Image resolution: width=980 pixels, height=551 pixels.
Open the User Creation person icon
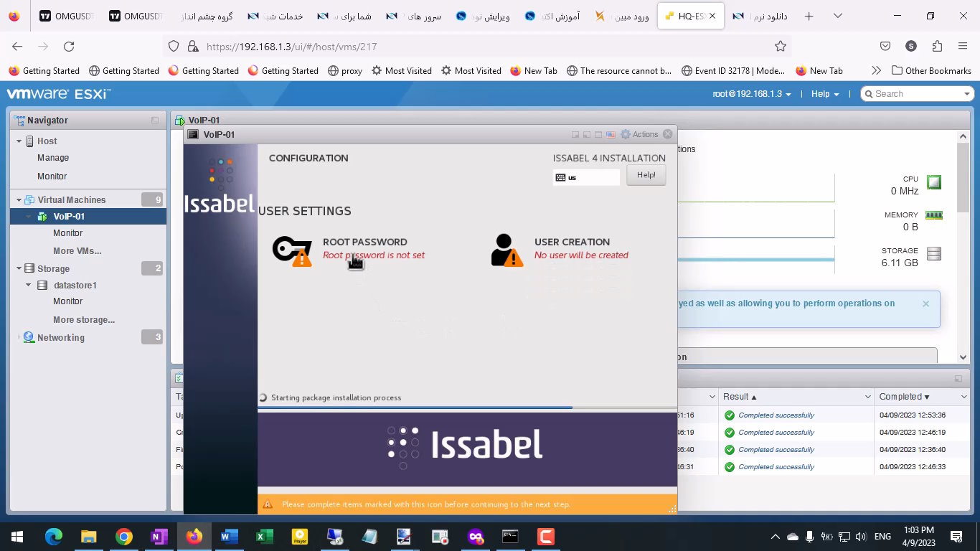click(507, 251)
